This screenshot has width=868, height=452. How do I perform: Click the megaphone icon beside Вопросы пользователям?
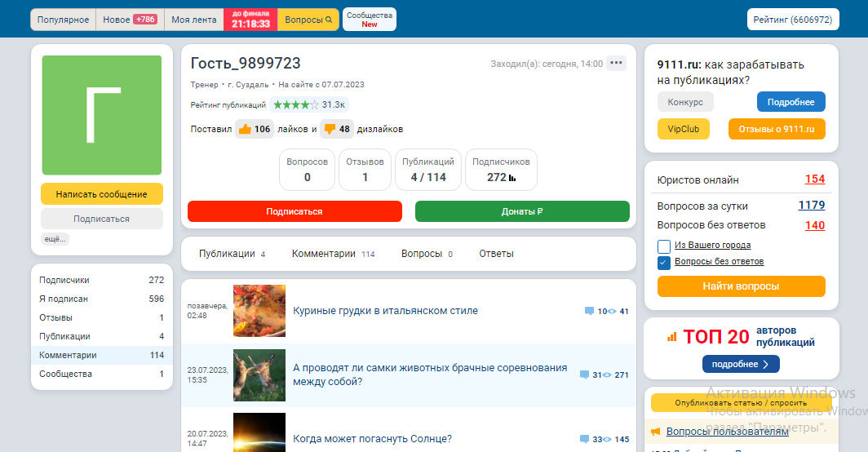point(655,432)
